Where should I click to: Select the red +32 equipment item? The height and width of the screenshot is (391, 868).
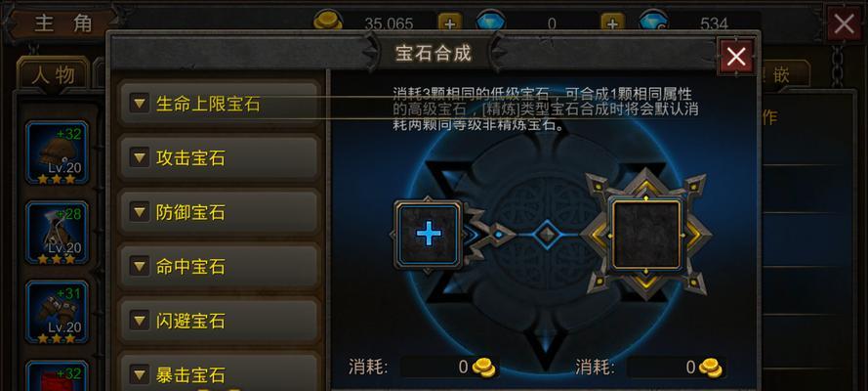[57, 376]
